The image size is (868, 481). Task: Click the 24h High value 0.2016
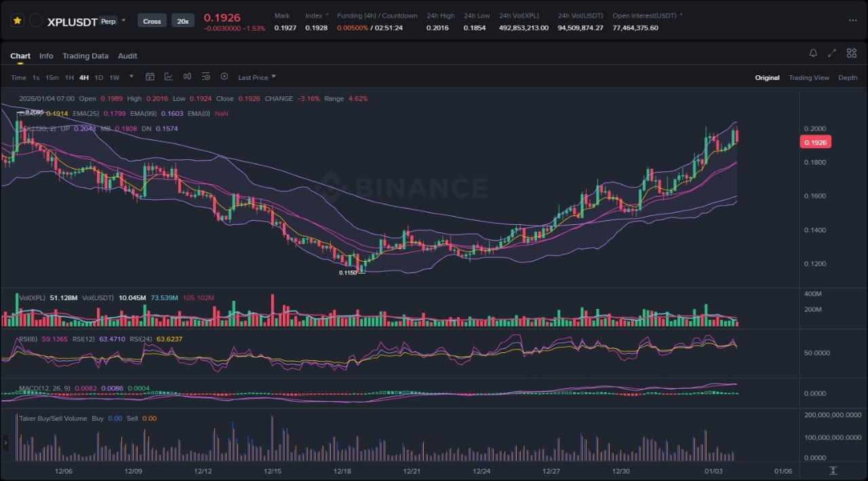(437, 28)
